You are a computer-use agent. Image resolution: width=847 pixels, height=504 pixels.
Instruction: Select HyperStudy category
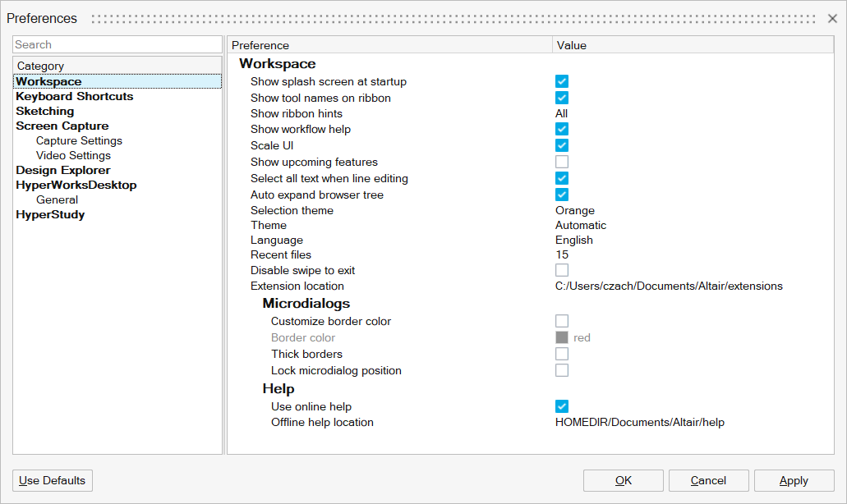point(50,215)
